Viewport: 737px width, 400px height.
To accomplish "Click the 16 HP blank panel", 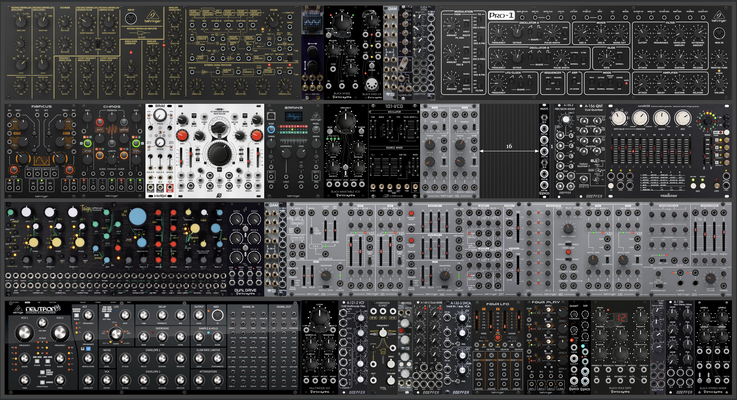I will tap(509, 150).
